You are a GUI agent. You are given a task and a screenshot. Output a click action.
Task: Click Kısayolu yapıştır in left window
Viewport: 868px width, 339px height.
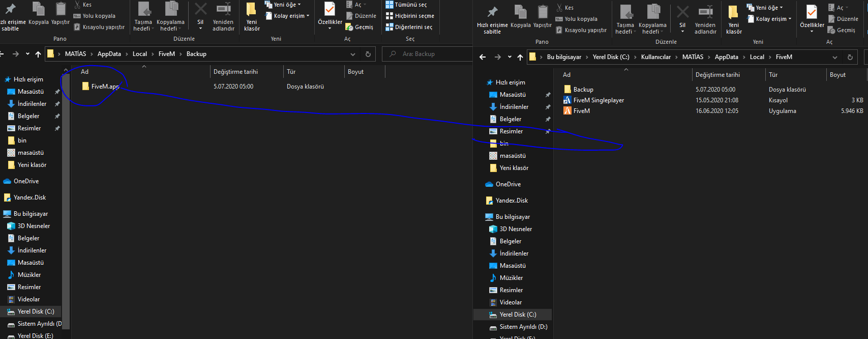point(99,27)
